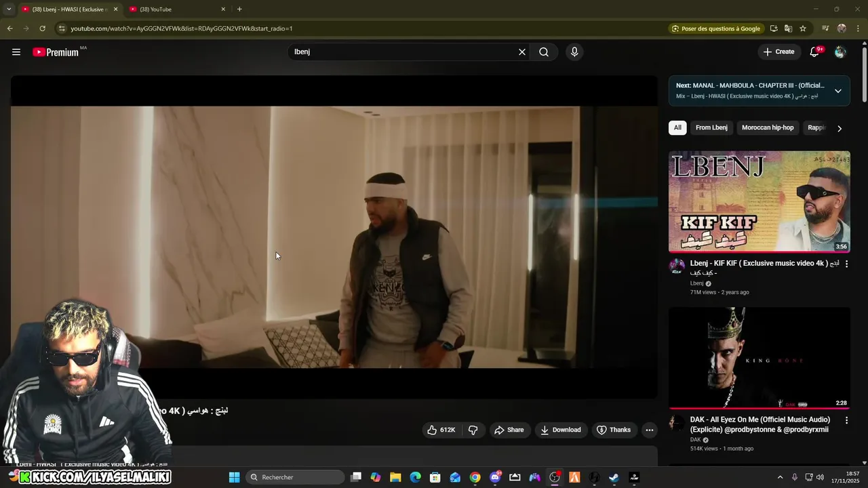Select the From Lbenj filter chip

click(x=711, y=127)
